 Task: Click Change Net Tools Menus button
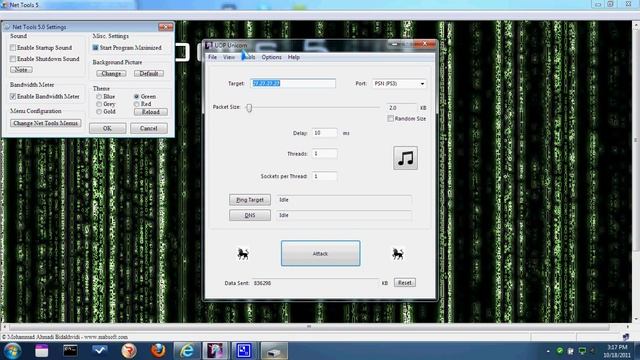46,123
